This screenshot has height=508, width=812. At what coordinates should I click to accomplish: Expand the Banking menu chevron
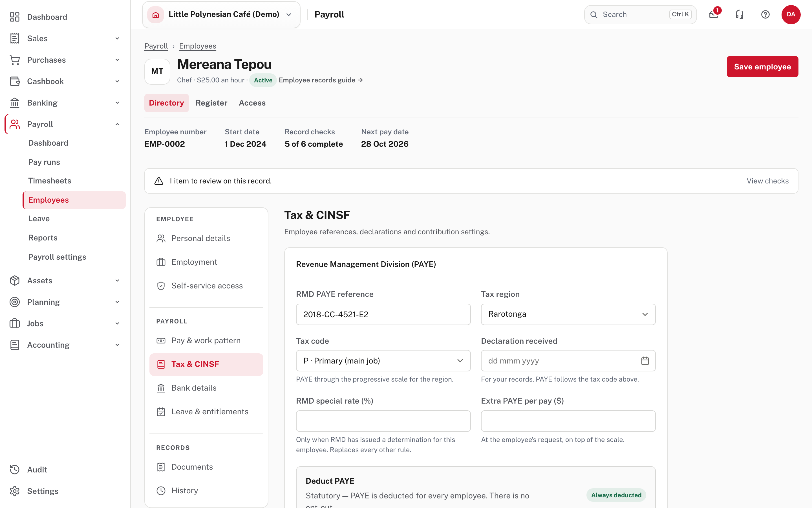pos(118,103)
